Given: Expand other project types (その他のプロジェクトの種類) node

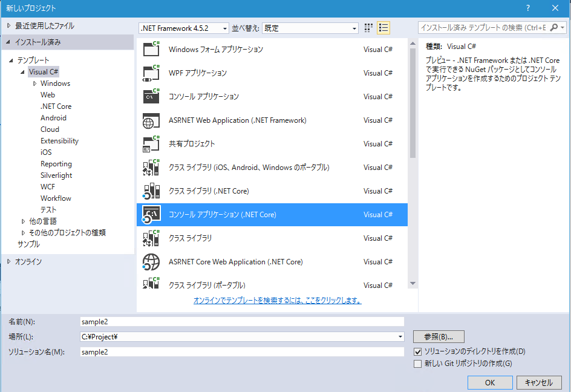Looking at the screenshot, I should (23, 232).
